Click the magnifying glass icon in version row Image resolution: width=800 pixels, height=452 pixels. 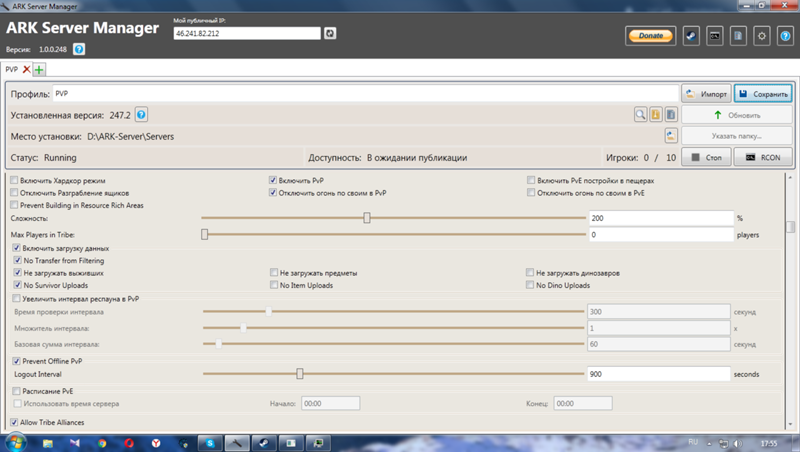tap(640, 115)
